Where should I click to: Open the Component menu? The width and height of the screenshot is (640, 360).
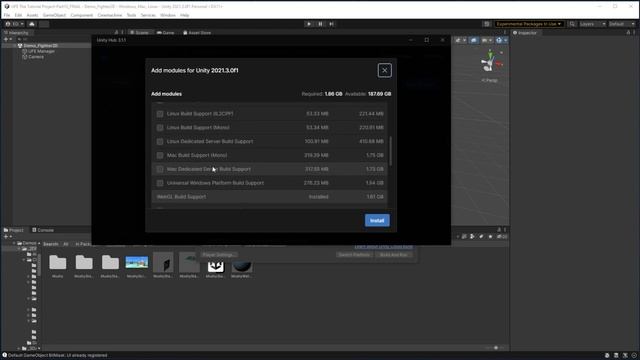point(82,15)
